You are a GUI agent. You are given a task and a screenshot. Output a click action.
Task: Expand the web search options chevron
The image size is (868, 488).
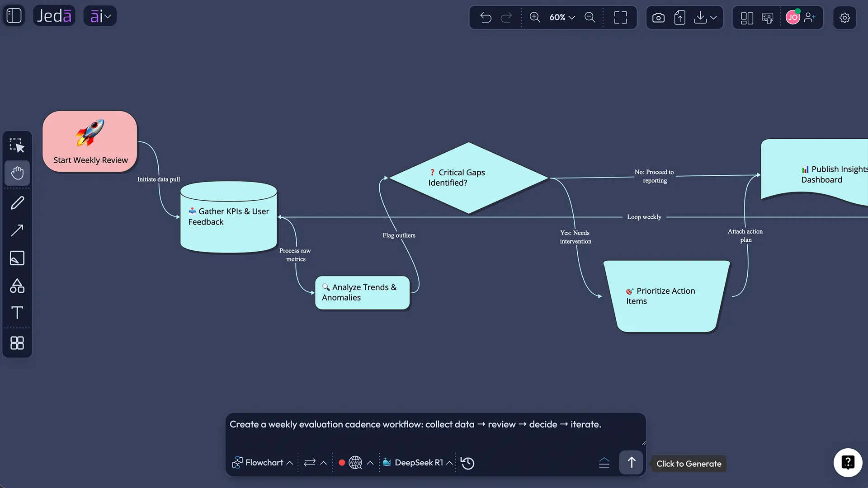pyautogui.click(x=370, y=463)
